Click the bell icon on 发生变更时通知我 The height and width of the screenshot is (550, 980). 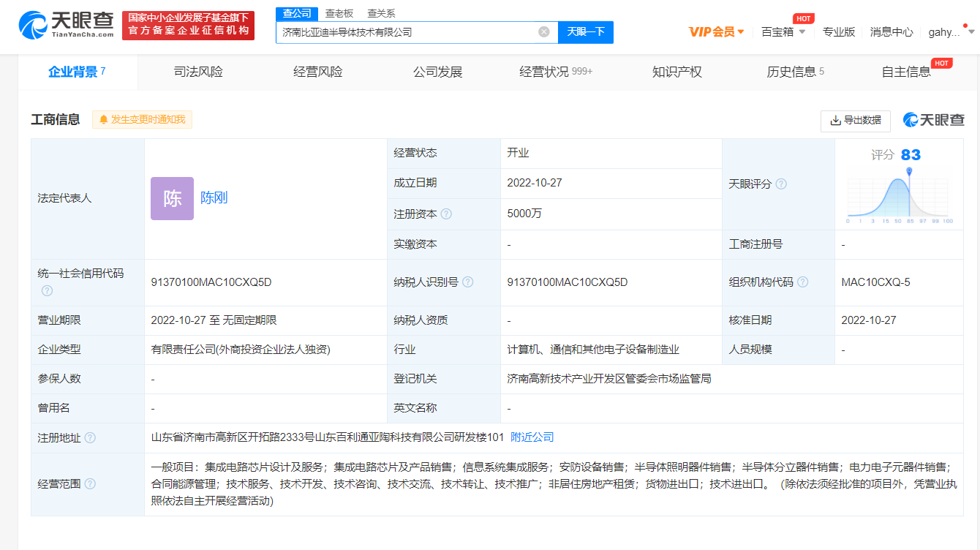[x=102, y=118]
